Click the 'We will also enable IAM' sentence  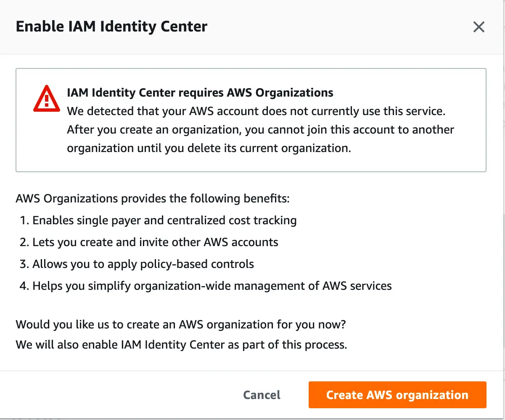(x=181, y=345)
